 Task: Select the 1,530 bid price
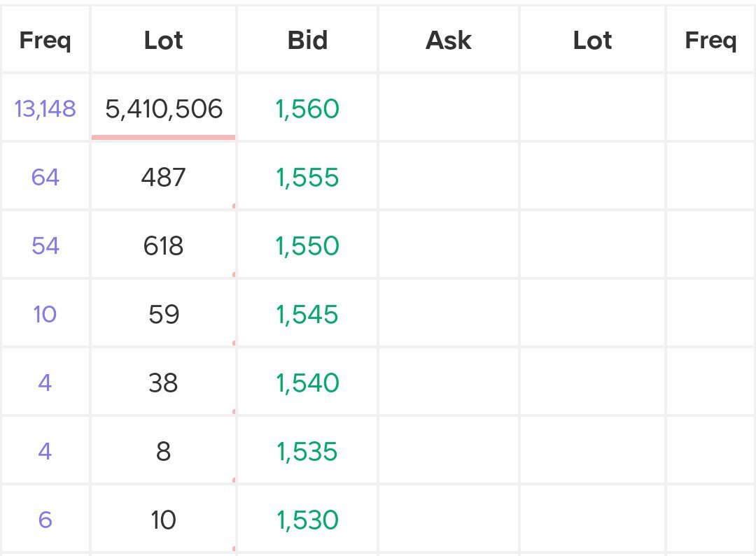coord(307,520)
